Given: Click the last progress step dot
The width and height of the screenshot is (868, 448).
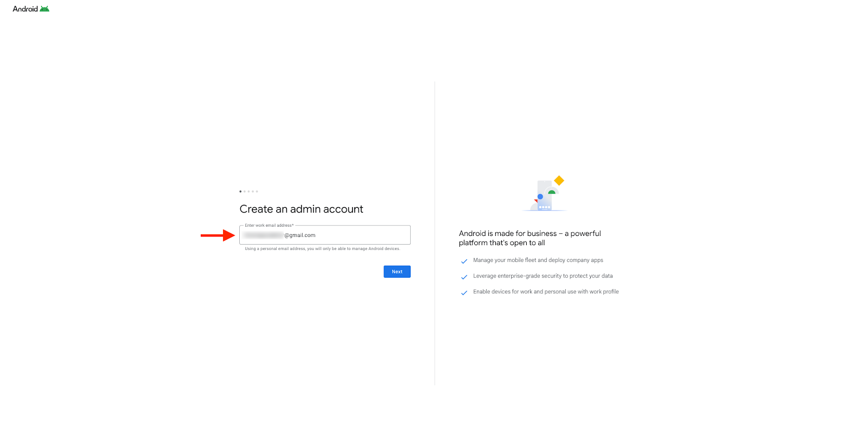Looking at the screenshot, I should pos(257,191).
